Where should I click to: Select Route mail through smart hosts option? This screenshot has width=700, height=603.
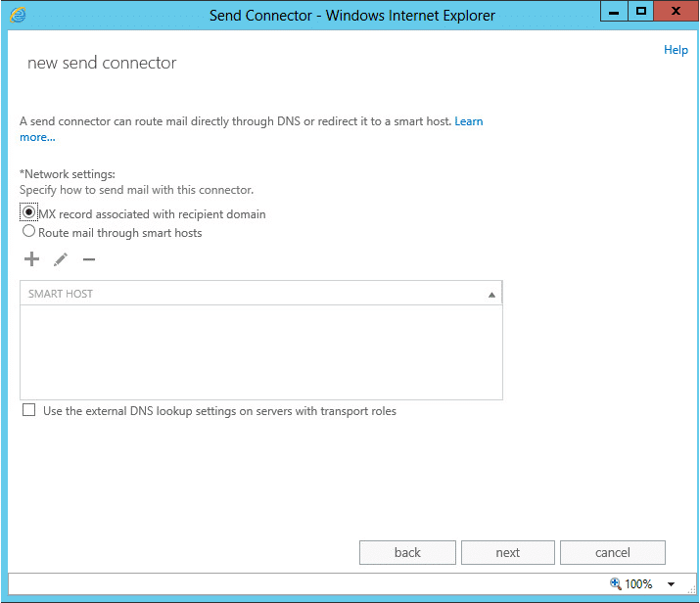coord(29,232)
